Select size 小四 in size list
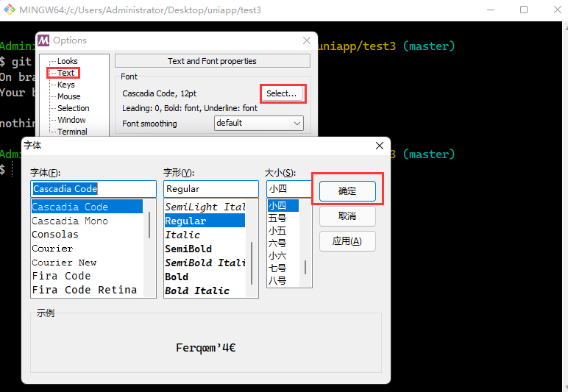Screen dimensions: 568x392 pyautogui.click(x=283, y=206)
